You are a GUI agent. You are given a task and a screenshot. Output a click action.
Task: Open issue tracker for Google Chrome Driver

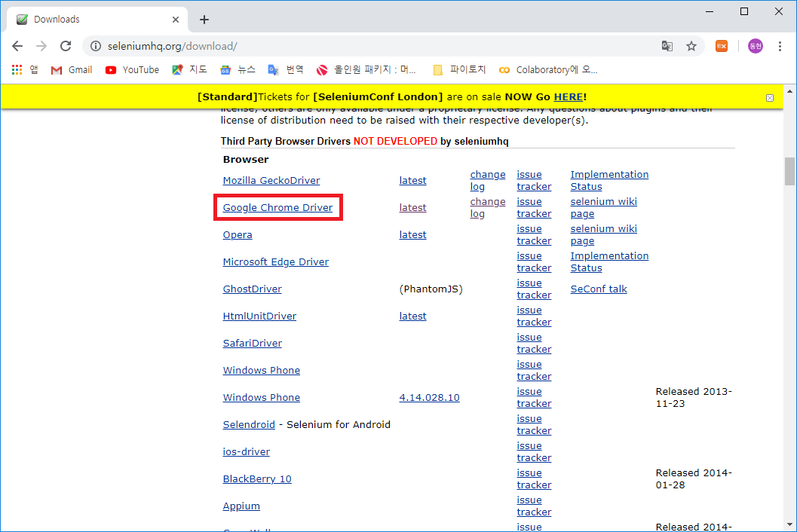click(534, 207)
